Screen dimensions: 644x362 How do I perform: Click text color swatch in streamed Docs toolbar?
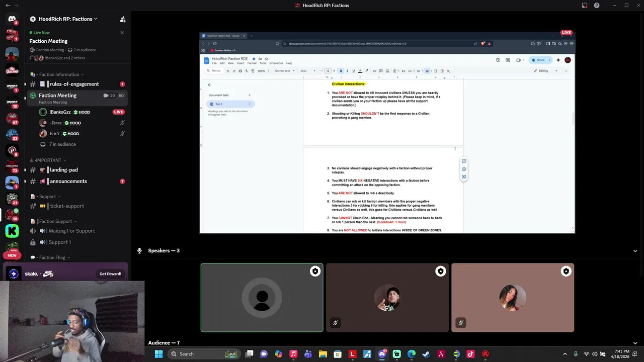tap(360, 71)
